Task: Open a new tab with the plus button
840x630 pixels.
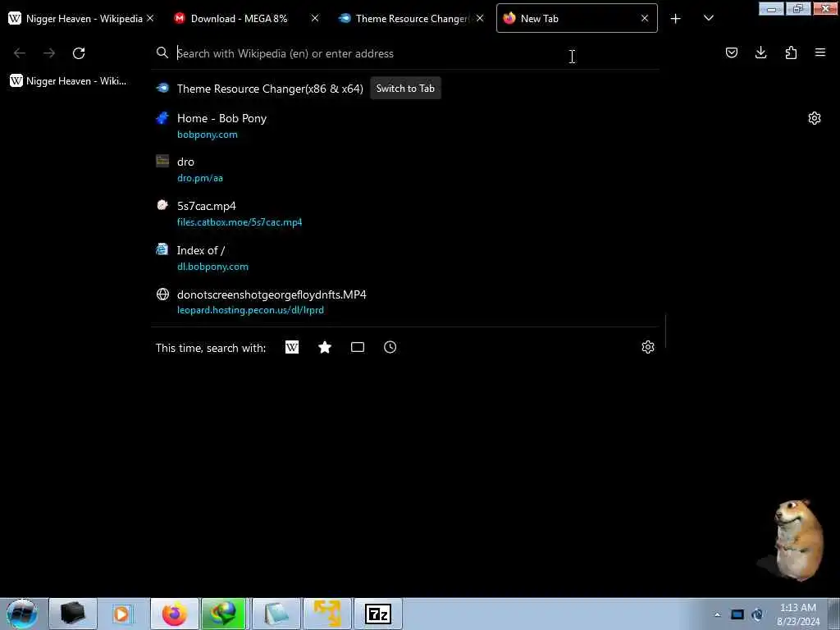Action: click(676, 19)
